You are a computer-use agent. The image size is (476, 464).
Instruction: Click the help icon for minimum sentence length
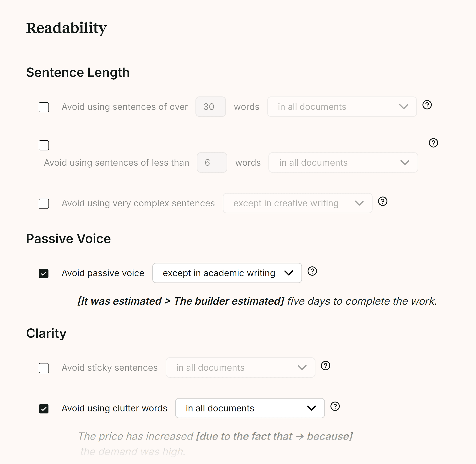(434, 143)
